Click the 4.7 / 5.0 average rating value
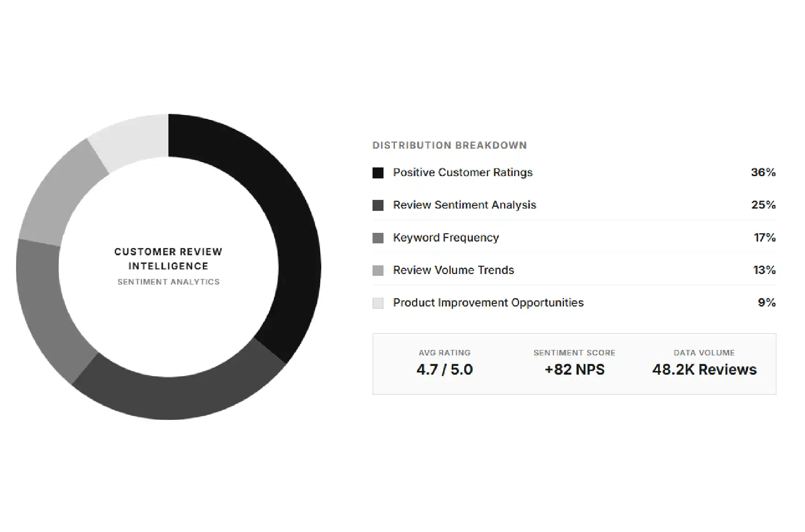 coord(444,370)
